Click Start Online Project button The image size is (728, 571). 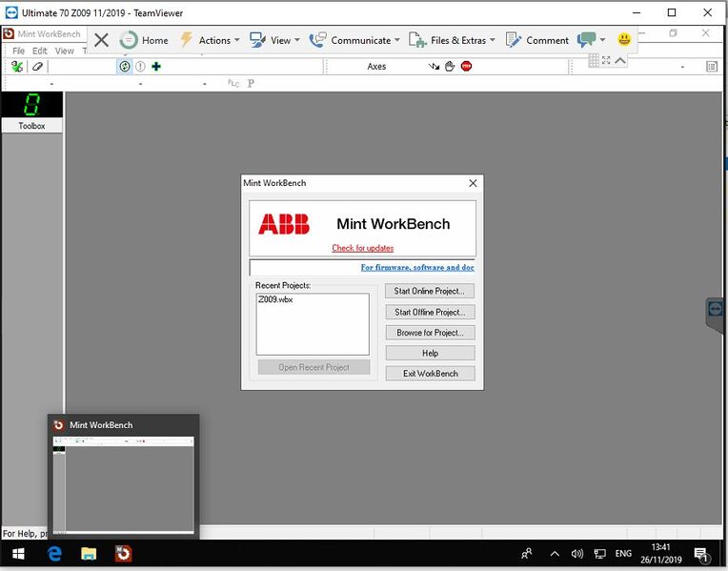pos(430,291)
